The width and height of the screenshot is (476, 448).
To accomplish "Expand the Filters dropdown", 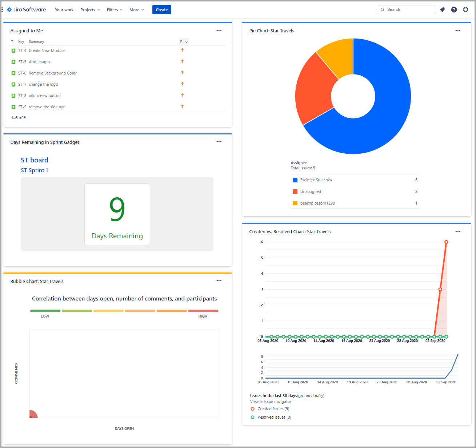I will 115,10.
